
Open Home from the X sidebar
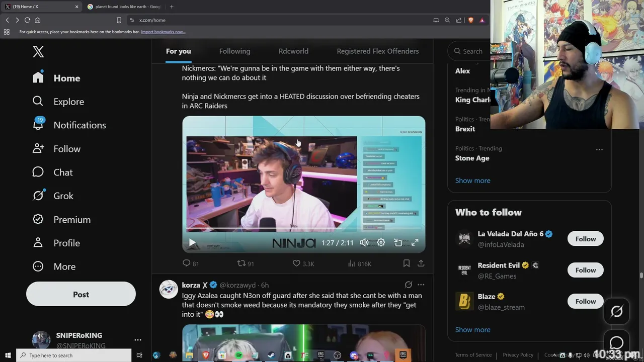coord(56,78)
